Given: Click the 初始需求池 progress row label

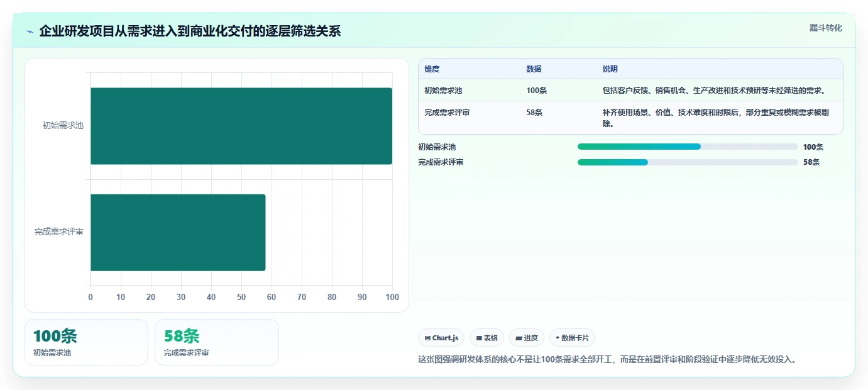Looking at the screenshot, I should 437,147.
